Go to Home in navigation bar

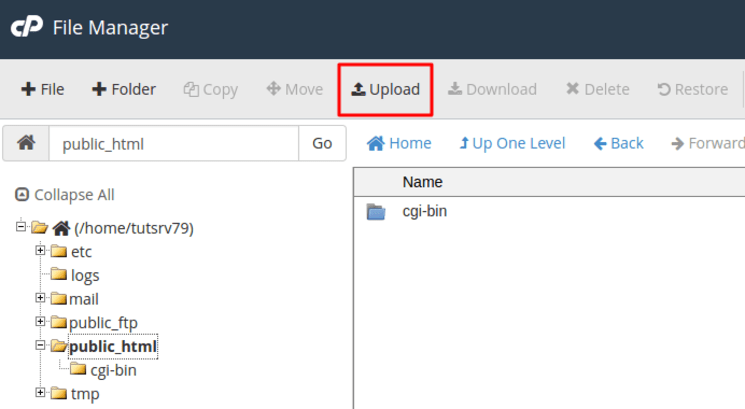(x=399, y=143)
